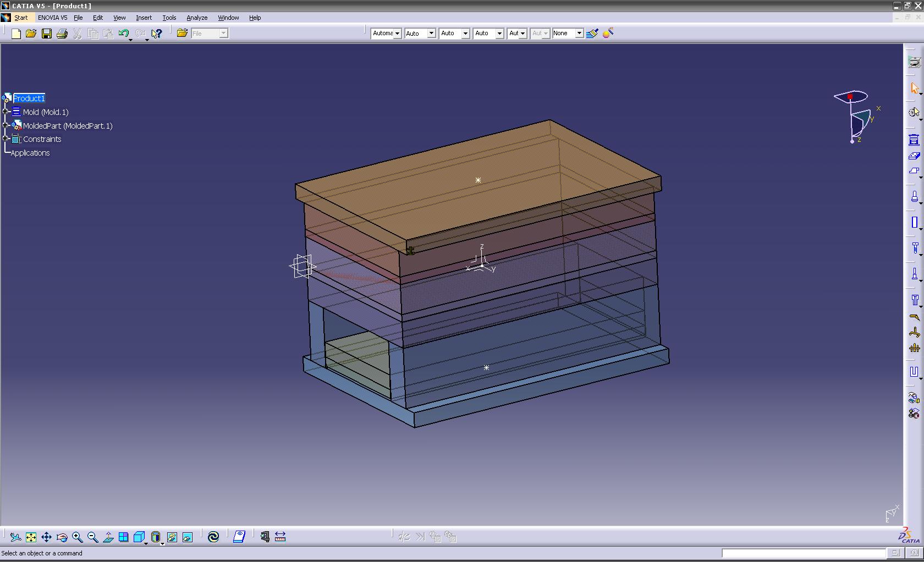The width and height of the screenshot is (924, 562).
Task: Expand the MoldedPart (MoldedPart.1) node
Action: [6, 125]
